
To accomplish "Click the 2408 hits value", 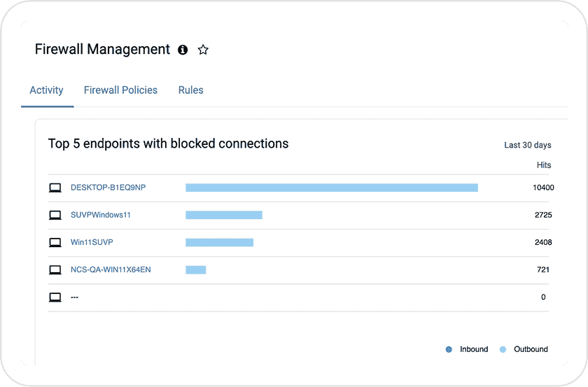I will pyautogui.click(x=543, y=242).
